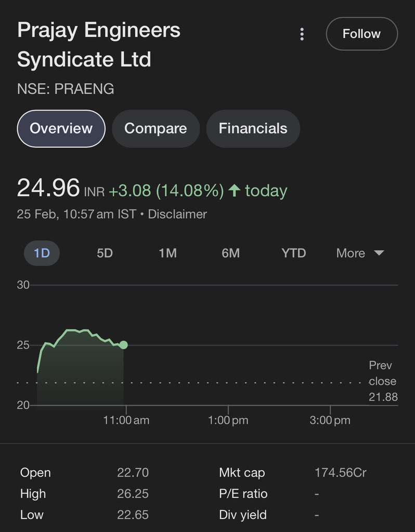
Task: Click the Prev close 21.88 label
Action: (383, 381)
